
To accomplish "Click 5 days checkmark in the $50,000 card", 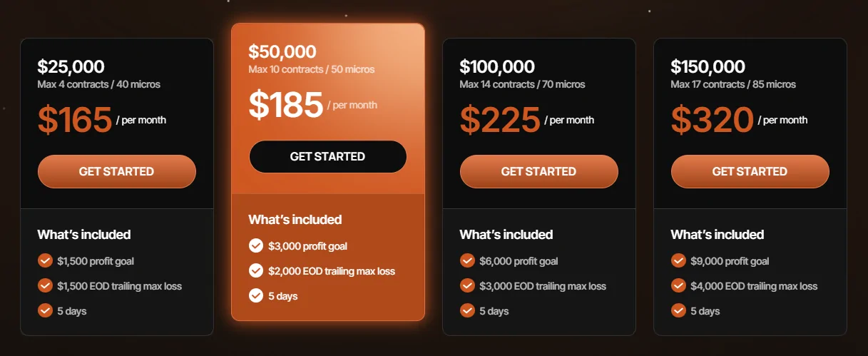I will coord(256,296).
